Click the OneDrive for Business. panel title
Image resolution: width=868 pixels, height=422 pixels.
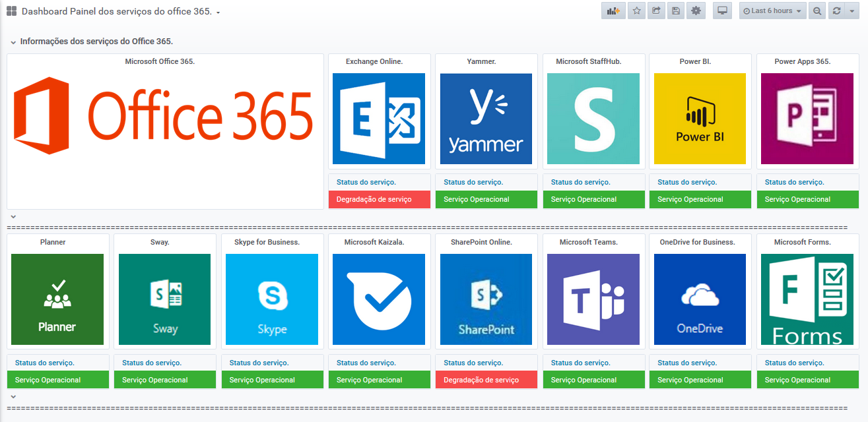697,242
